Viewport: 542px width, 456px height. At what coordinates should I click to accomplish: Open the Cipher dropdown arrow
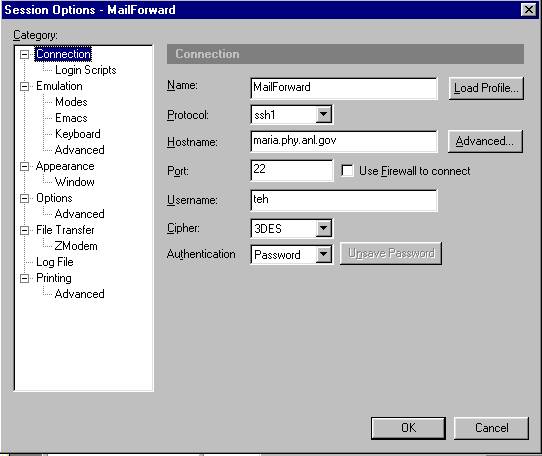point(324,228)
